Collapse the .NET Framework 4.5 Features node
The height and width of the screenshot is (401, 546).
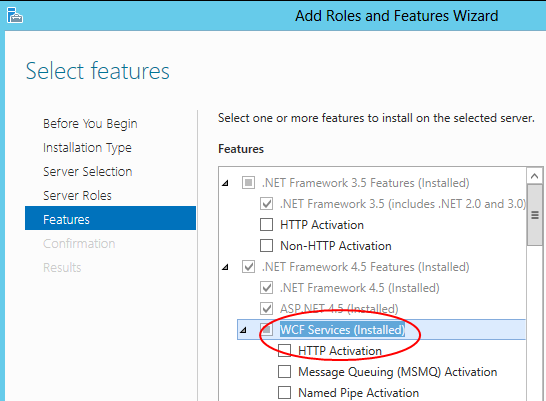click(x=226, y=267)
